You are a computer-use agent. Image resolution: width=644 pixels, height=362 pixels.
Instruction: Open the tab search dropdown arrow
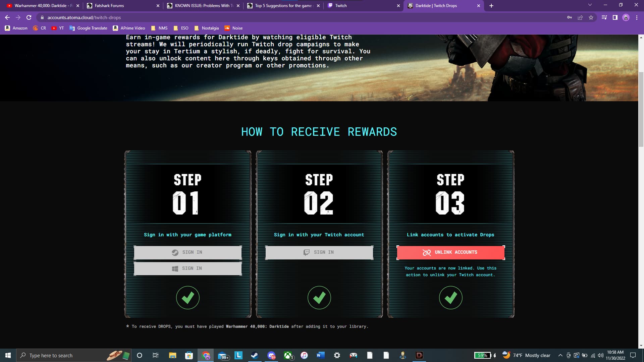(x=590, y=5)
